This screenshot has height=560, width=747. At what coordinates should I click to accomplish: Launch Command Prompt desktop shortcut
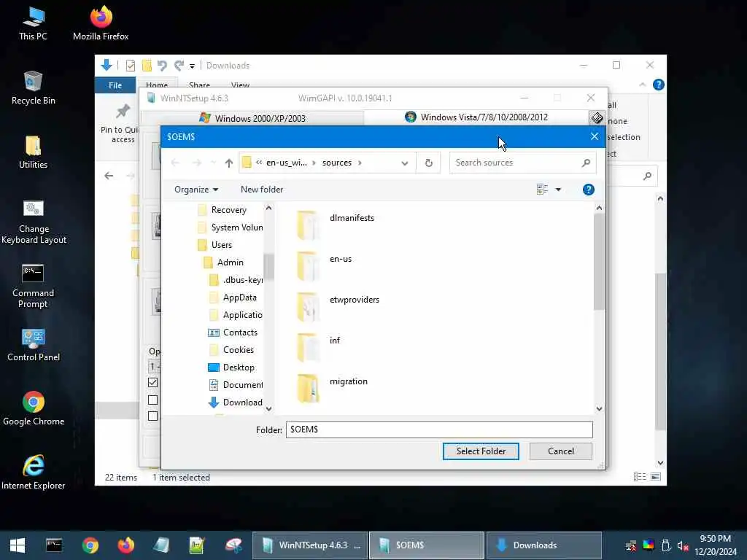33,286
